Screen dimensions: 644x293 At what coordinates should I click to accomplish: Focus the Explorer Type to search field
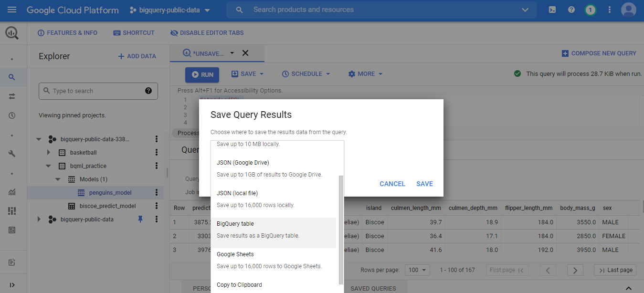98,91
